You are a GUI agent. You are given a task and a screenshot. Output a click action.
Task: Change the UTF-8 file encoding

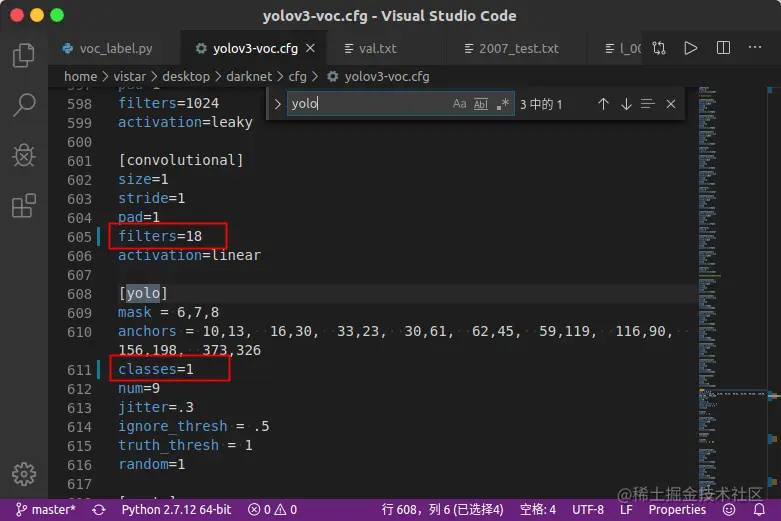[588, 510]
